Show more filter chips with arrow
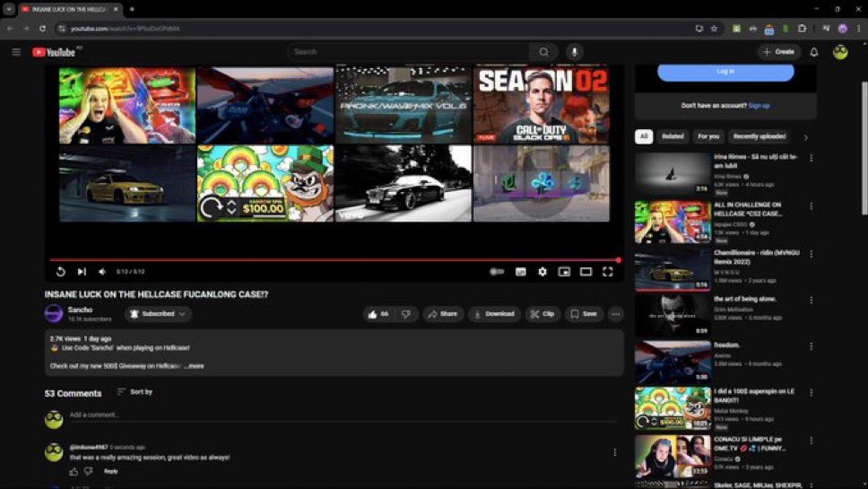Screen dimensions: 868x489 (x=805, y=136)
